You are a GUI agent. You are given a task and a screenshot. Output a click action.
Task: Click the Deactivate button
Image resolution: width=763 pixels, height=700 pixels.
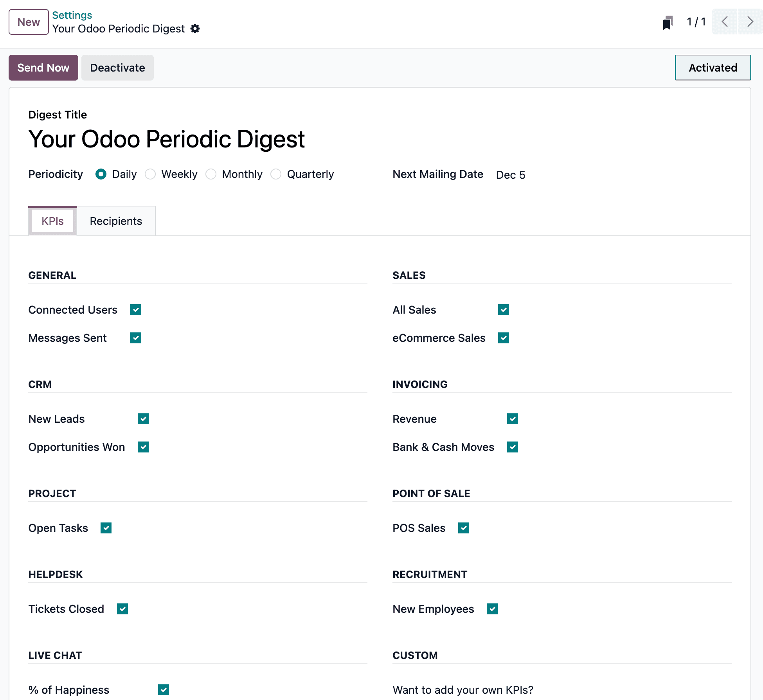(x=117, y=67)
